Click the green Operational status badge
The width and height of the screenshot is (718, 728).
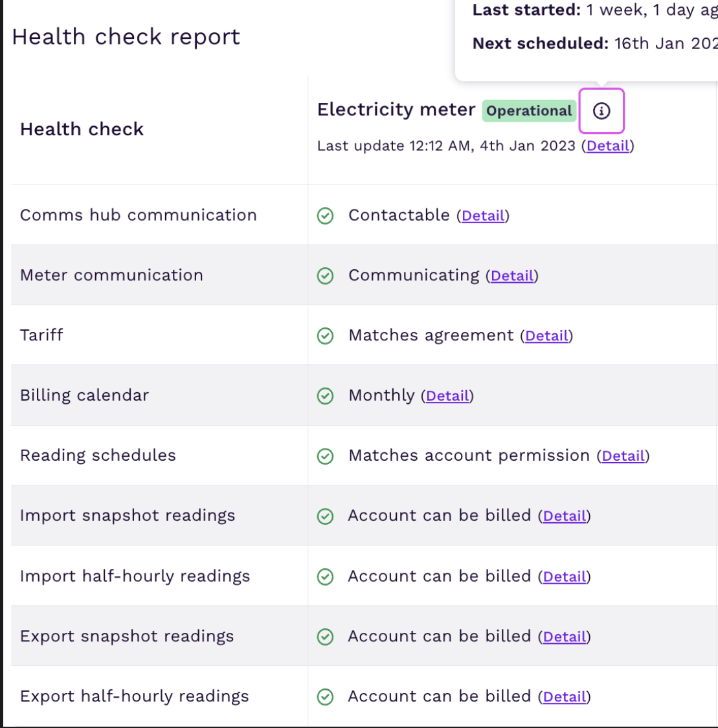point(529,111)
